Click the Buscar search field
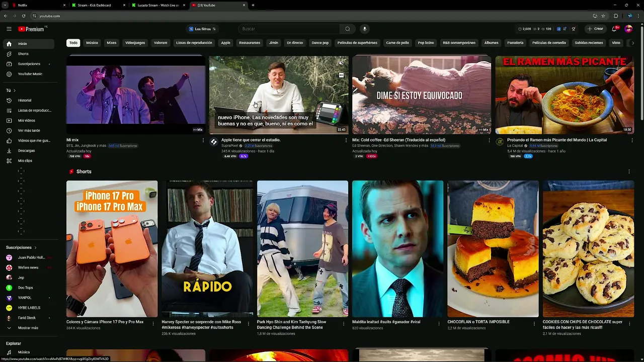 (x=289, y=29)
